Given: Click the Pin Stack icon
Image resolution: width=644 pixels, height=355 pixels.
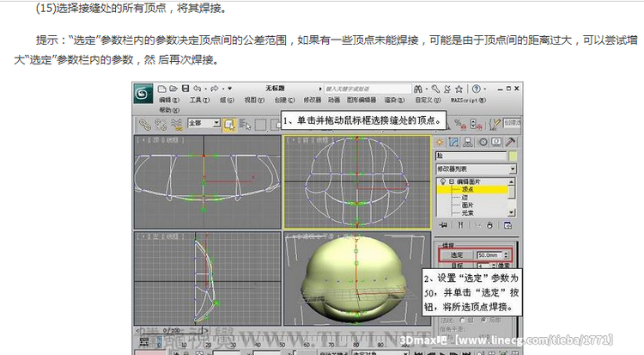Looking at the screenshot, I should click(x=443, y=225).
